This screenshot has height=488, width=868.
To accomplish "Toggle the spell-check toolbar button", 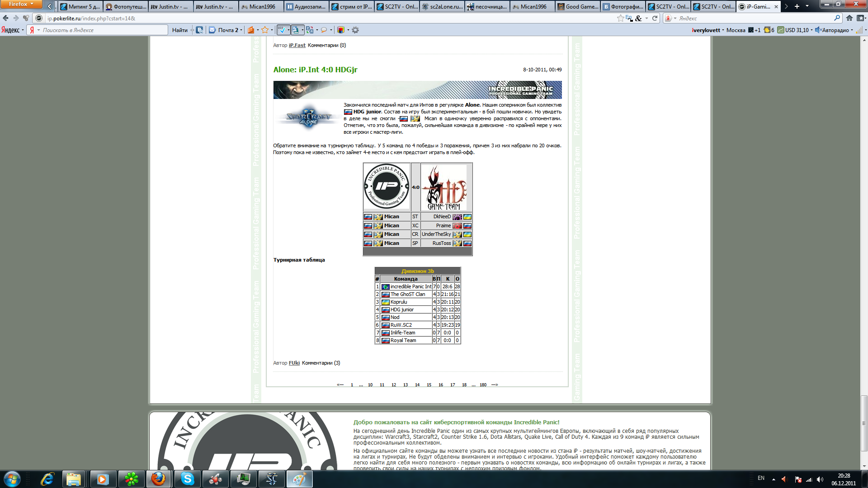I will [x=282, y=30].
